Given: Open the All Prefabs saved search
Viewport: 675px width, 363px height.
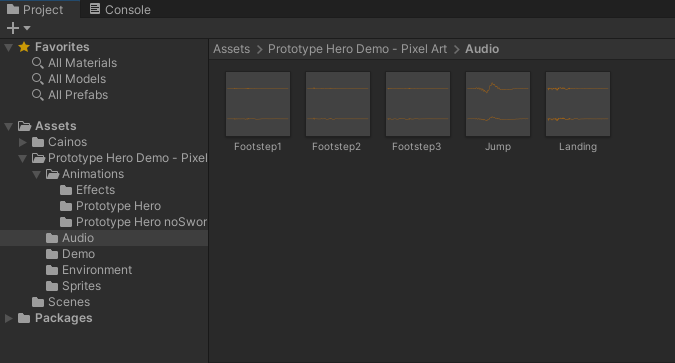Looking at the screenshot, I should (70, 95).
